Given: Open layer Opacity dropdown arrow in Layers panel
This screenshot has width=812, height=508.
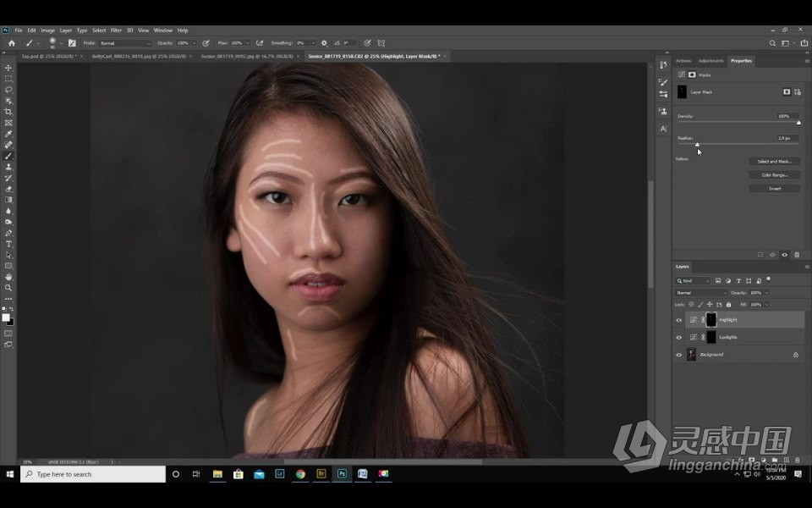Looking at the screenshot, I should coord(767,293).
